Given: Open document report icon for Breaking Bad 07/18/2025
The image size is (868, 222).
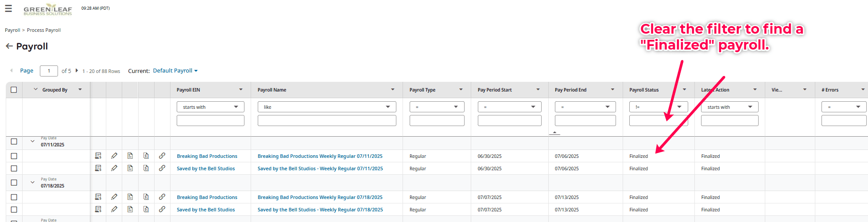Looking at the screenshot, I should click(130, 197).
